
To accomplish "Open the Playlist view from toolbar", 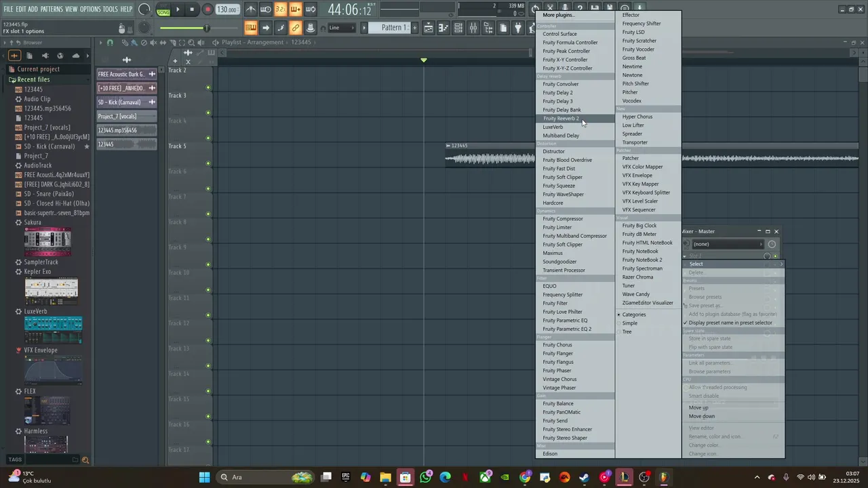I will point(428,28).
